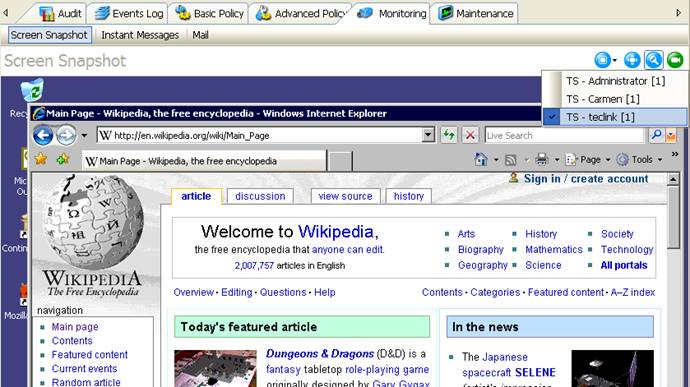Click the magnifier session selector icon

653,60
